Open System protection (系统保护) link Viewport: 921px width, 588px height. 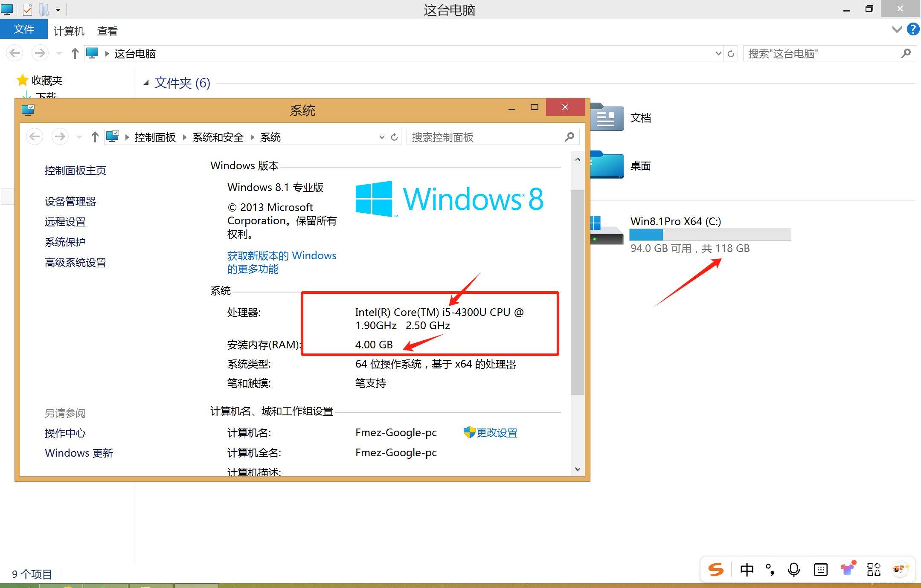coord(65,242)
